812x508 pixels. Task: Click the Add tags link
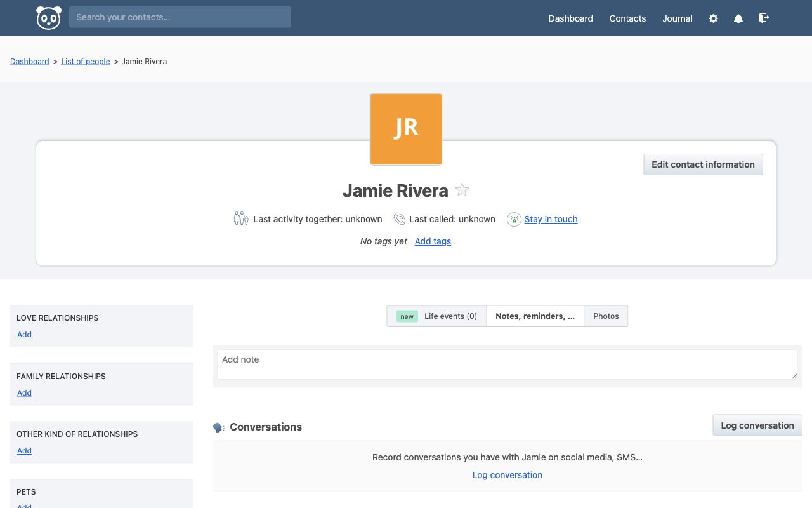pyautogui.click(x=433, y=241)
